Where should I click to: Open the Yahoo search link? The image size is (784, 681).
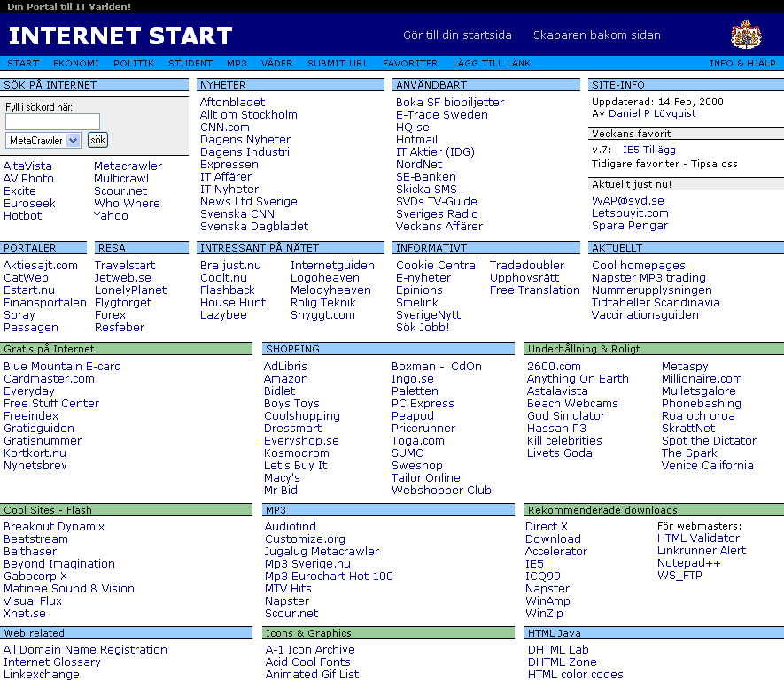[111, 216]
